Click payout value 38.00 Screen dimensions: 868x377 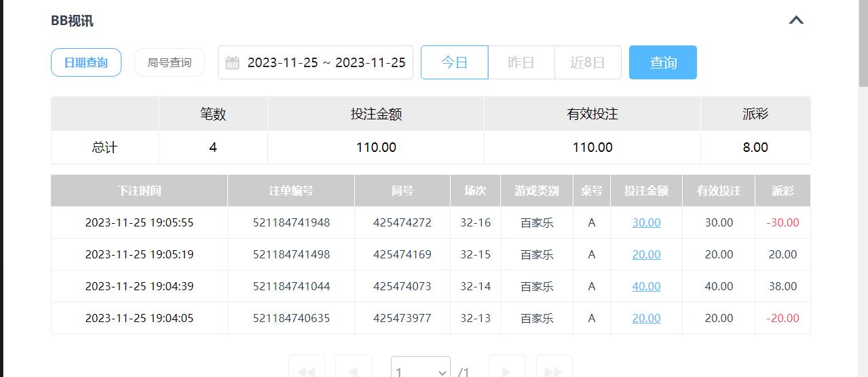tap(782, 286)
